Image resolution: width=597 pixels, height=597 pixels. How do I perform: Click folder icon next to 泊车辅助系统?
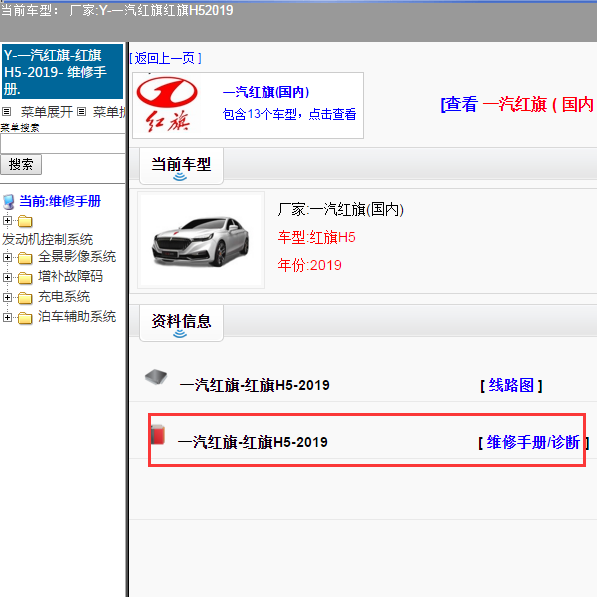(x=25, y=318)
